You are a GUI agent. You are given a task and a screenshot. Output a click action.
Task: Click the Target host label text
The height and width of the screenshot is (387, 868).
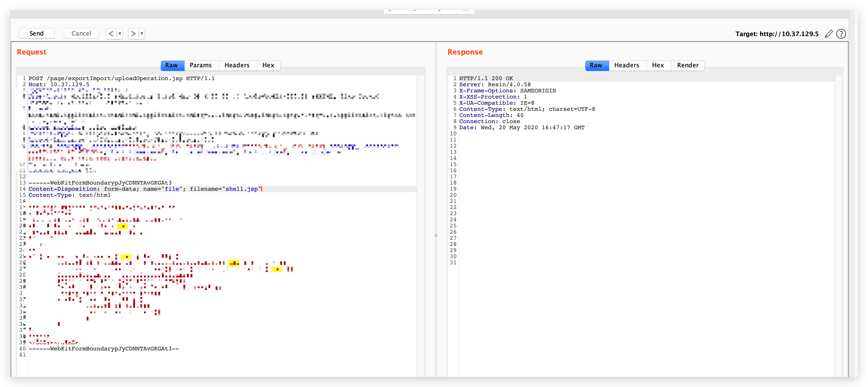point(777,34)
